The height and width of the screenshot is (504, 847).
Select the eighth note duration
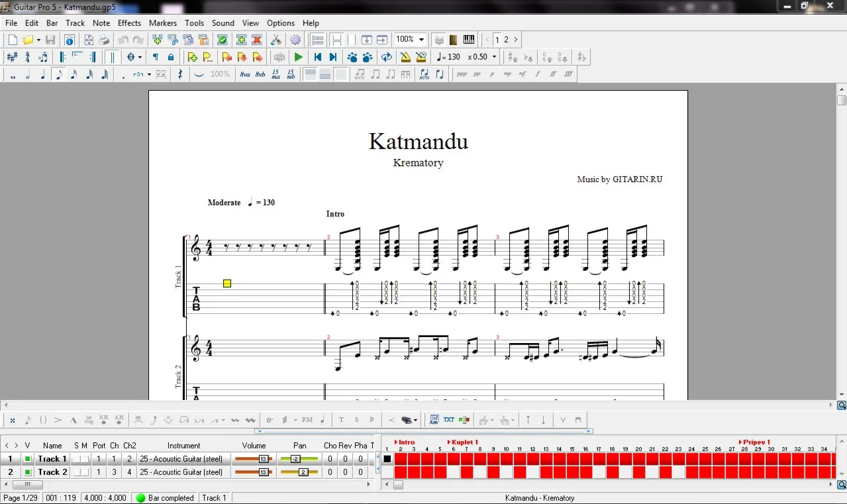tap(58, 74)
